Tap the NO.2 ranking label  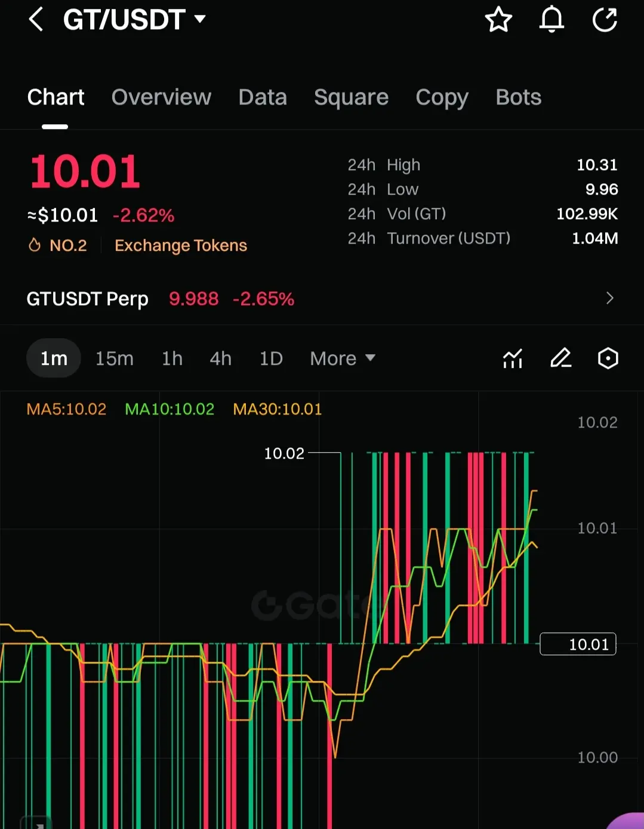pos(68,245)
